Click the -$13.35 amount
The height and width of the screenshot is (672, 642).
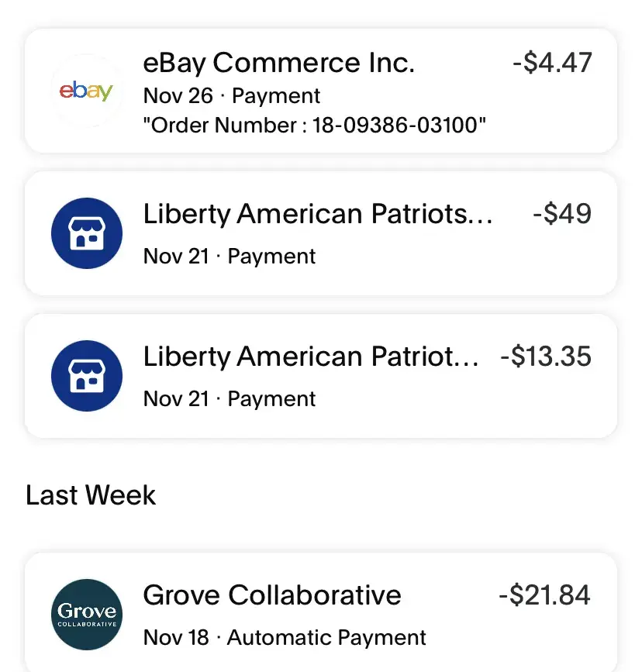tap(546, 357)
